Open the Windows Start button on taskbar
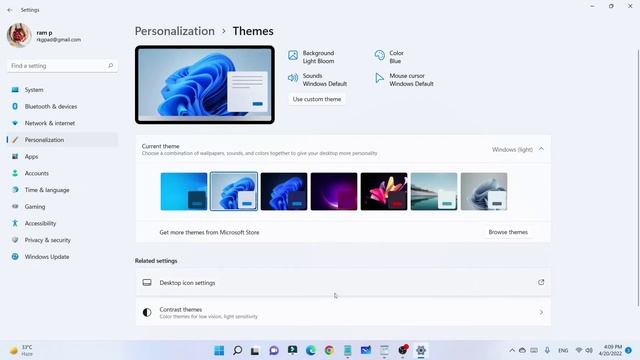640x360 pixels. [x=219, y=350]
